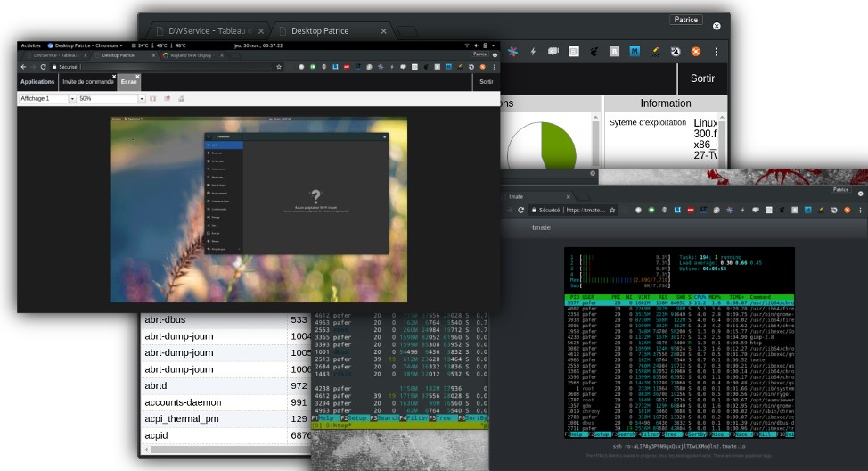Click the lightning bolt extension icon in the back window
Viewport: 868px width, 471px height.
click(x=533, y=52)
